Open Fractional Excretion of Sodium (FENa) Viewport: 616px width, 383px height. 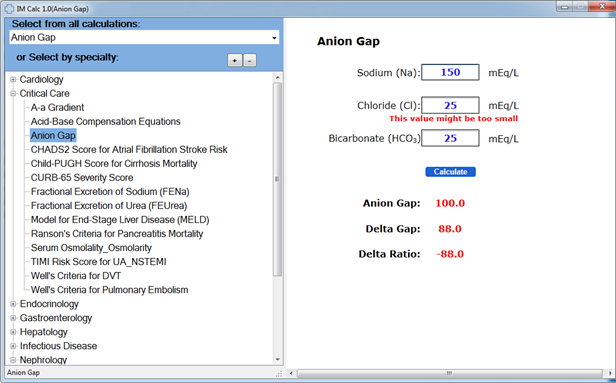click(x=110, y=192)
